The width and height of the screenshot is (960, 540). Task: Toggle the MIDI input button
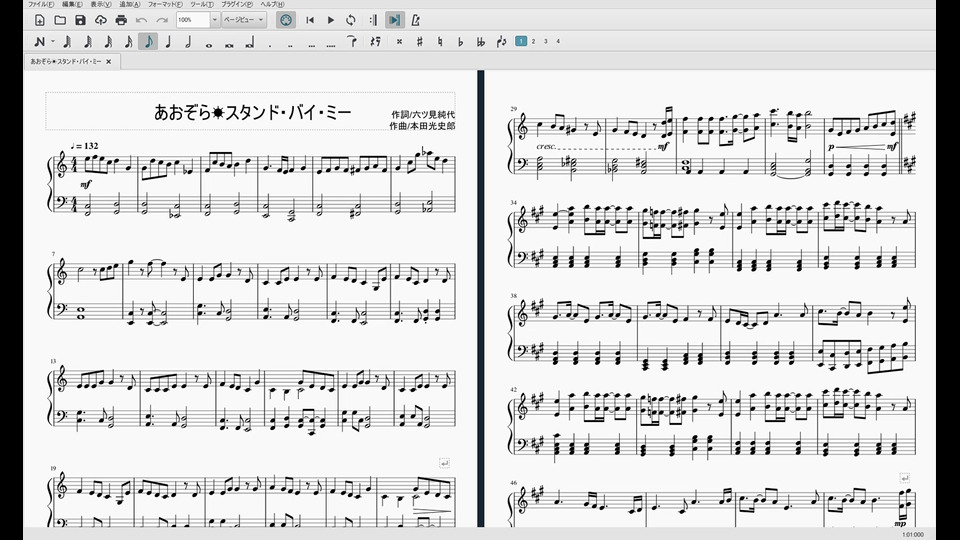coord(285,20)
